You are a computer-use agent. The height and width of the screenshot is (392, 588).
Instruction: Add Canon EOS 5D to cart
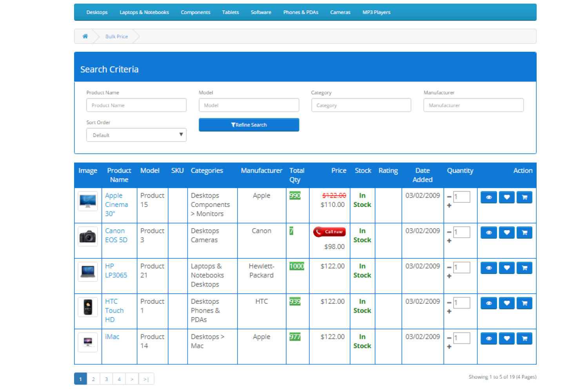(x=524, y=232)
